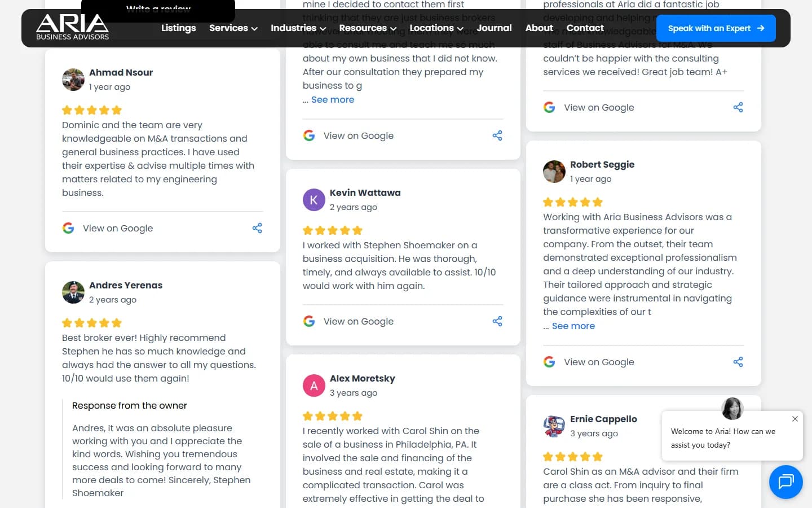Open View on Google for Ahmad Nsour's review
The height and width of the screenshot is (508, 812).
point(118,228)
